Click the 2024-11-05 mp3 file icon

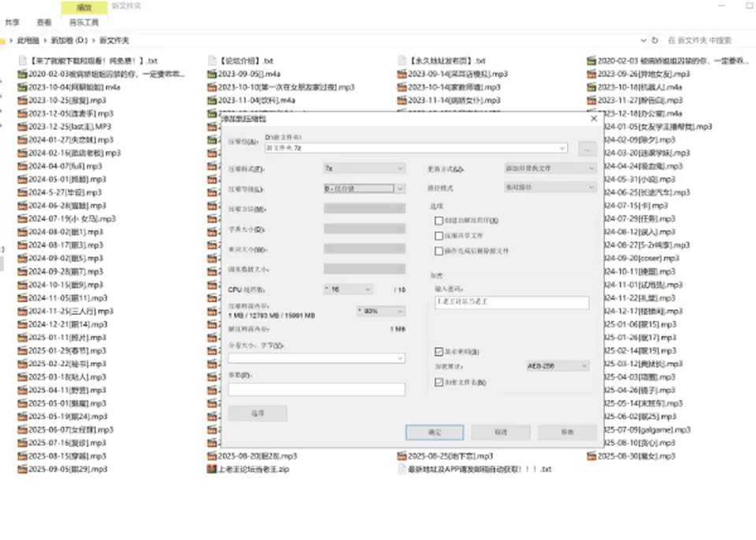pos(22,298)
